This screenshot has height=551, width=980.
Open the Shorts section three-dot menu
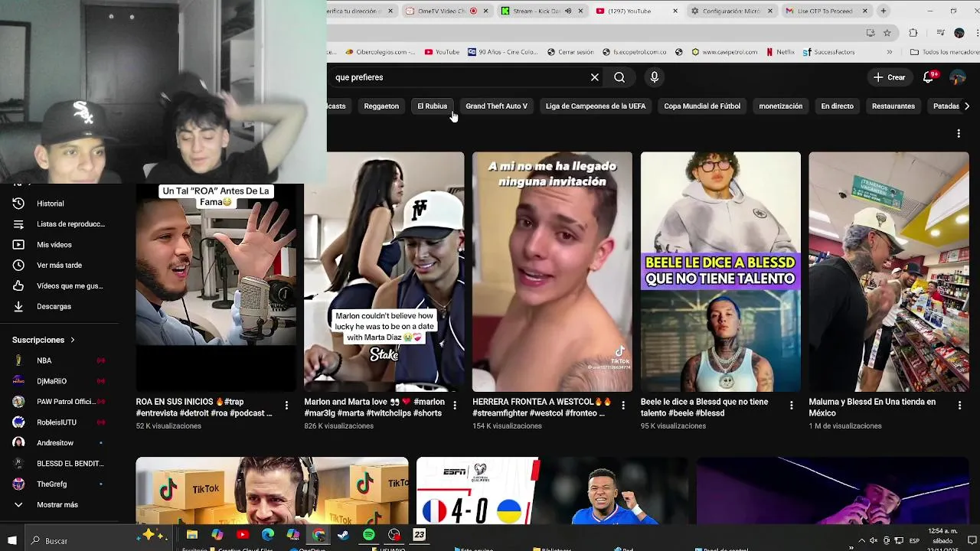point(958,134)
